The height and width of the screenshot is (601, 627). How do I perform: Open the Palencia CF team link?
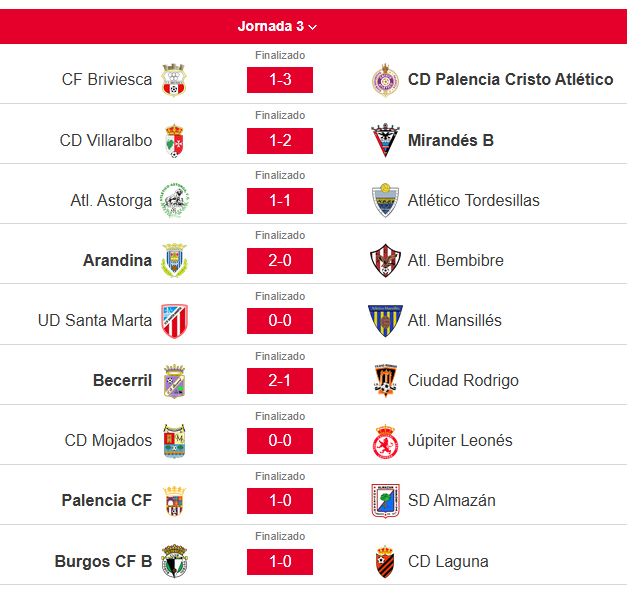click(107, 500)
